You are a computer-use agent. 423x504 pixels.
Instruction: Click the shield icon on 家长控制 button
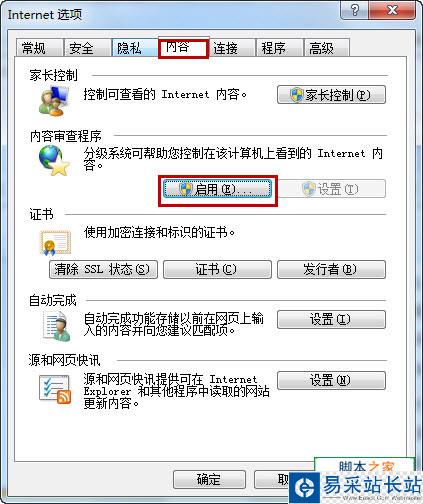pyautogui.click(x=296, y=95)
